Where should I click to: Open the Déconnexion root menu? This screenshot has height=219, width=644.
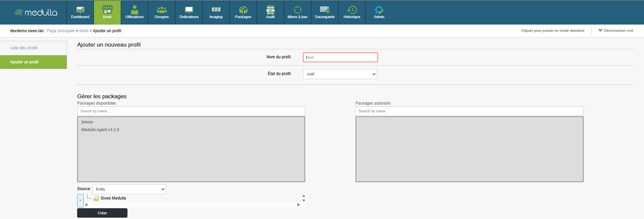pyautogui.click(x=615, y=31)
